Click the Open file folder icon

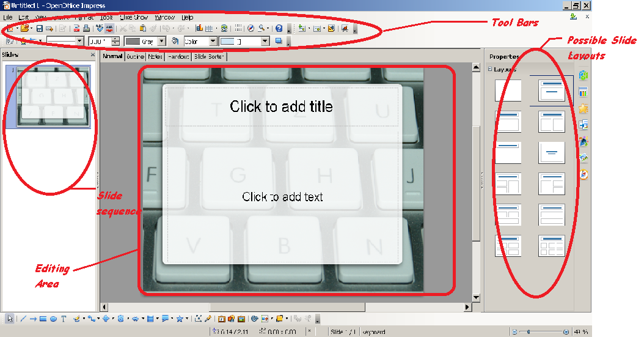24,28
